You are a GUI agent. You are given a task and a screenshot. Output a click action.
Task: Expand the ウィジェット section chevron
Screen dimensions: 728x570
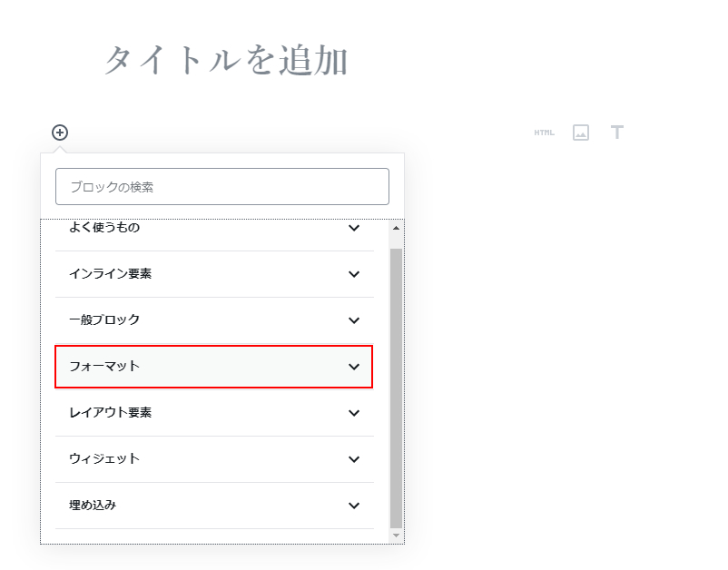[x=354, y=459]
